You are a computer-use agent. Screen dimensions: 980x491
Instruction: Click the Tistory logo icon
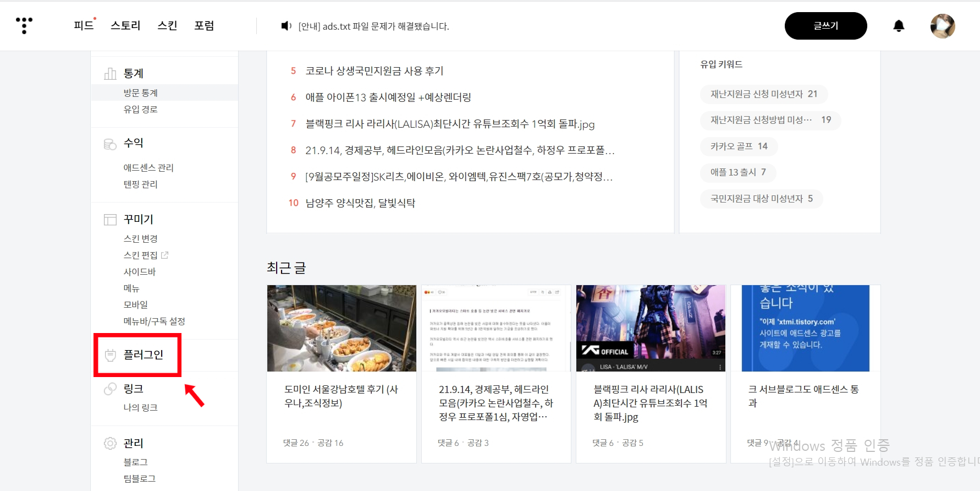(x=24, y=25)
